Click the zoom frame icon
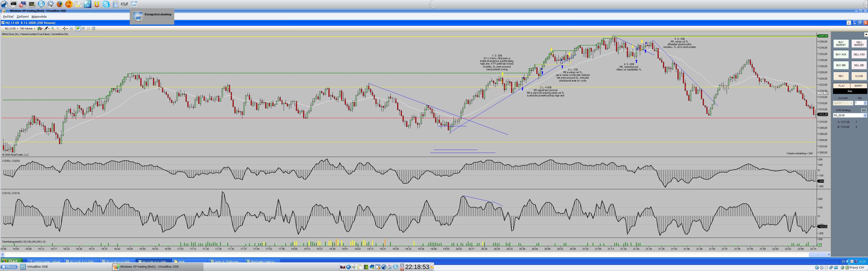 pos(71,29)
